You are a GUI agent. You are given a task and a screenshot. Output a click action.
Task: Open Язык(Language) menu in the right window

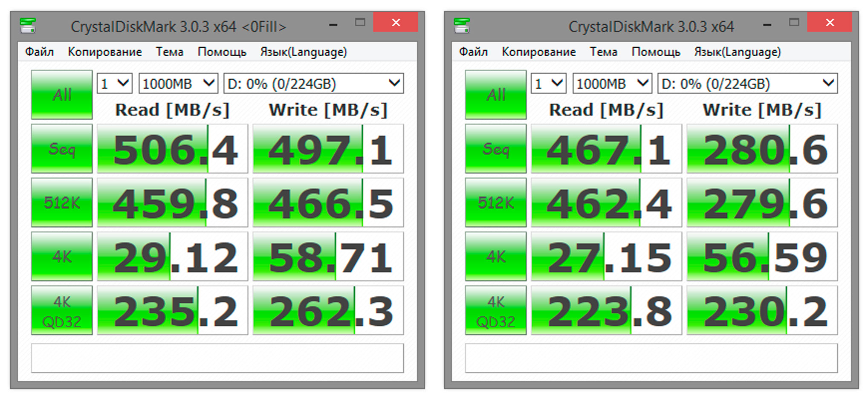click(x=738, y=52)
